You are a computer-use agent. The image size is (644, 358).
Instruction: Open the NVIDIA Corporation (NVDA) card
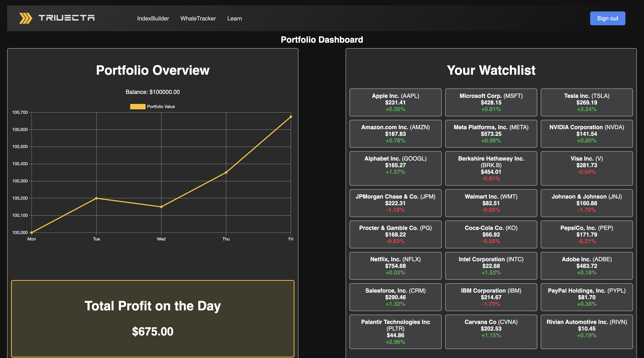[587, 134]
